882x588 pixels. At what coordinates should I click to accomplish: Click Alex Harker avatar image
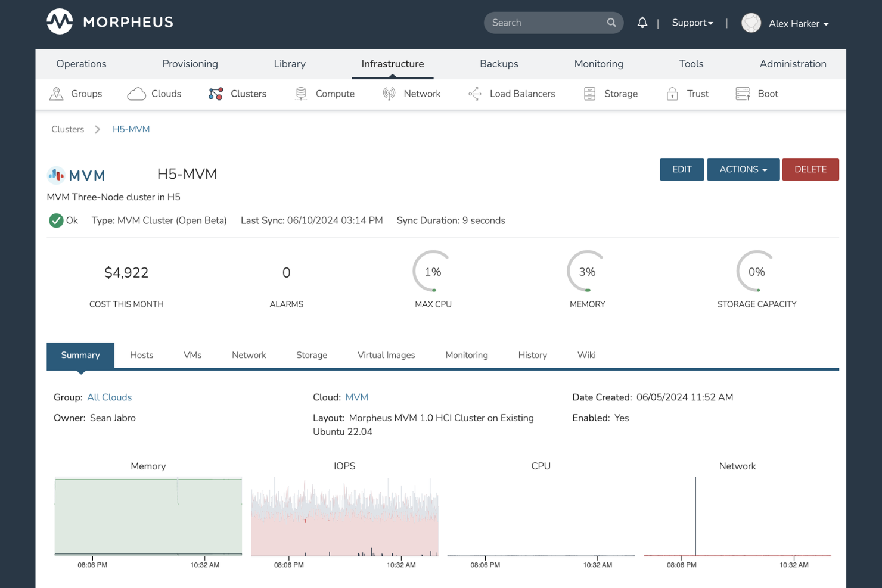point(751,23)
